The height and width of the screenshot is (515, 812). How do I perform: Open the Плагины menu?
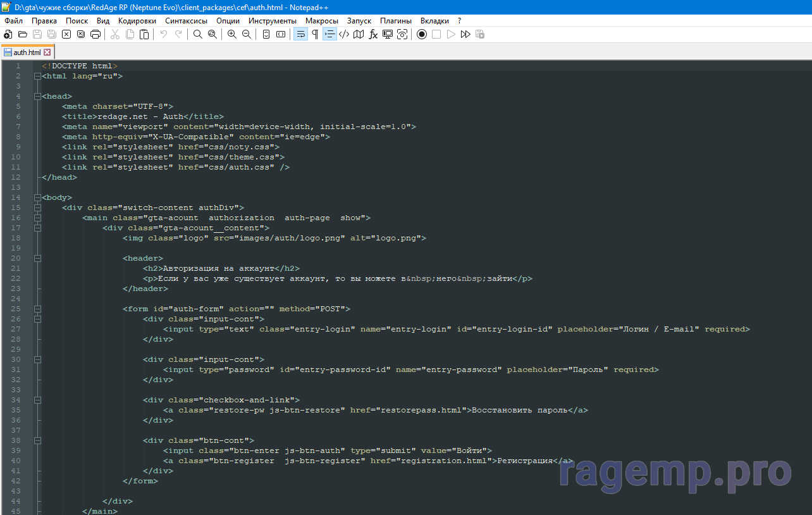[x=396, y=21]
